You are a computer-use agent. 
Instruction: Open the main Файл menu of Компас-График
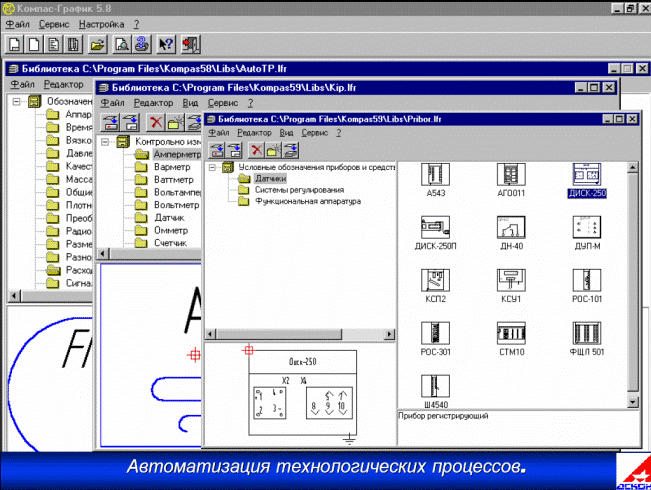17,24
